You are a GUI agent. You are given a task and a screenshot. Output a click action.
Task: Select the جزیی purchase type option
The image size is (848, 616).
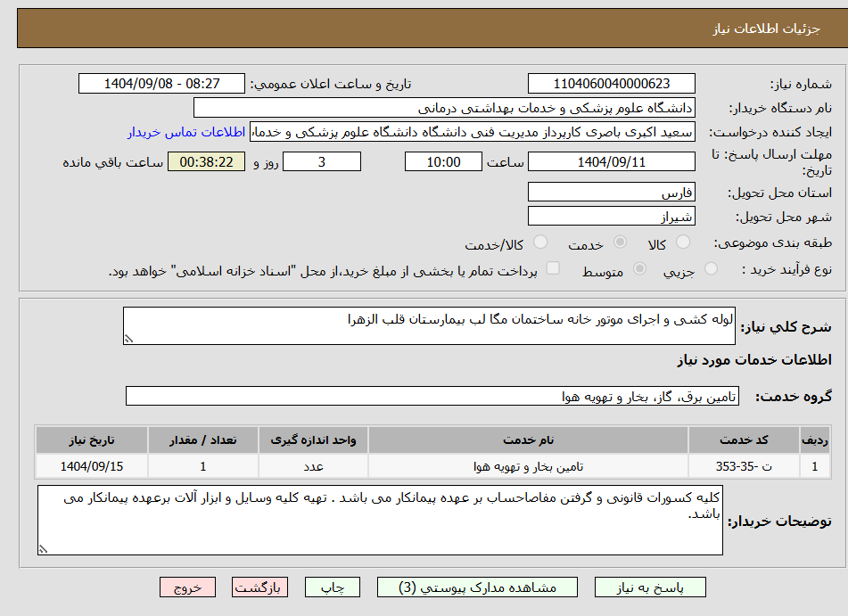click(711, 269)
